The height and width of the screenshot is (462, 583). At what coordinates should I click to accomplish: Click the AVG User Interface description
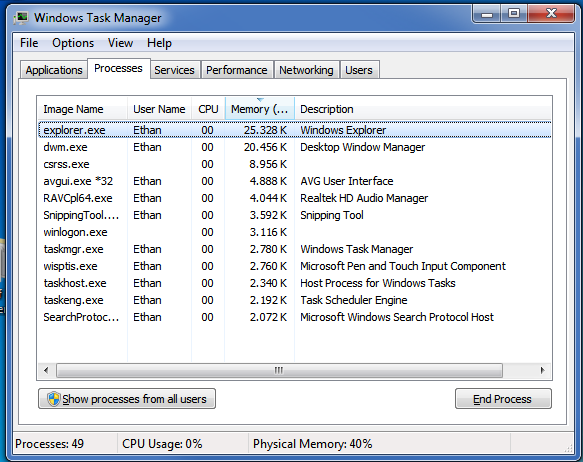347,181
